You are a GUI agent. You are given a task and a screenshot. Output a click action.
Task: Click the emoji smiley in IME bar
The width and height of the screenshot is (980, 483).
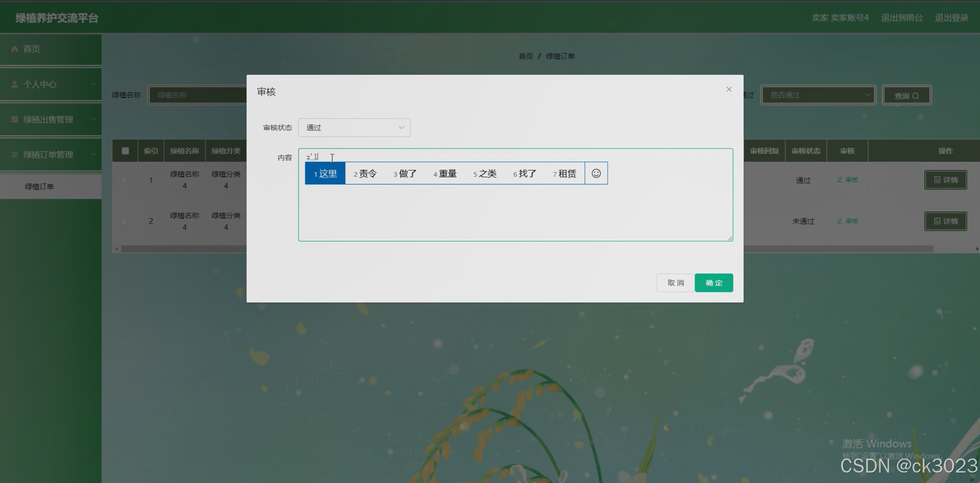[596, 173]
